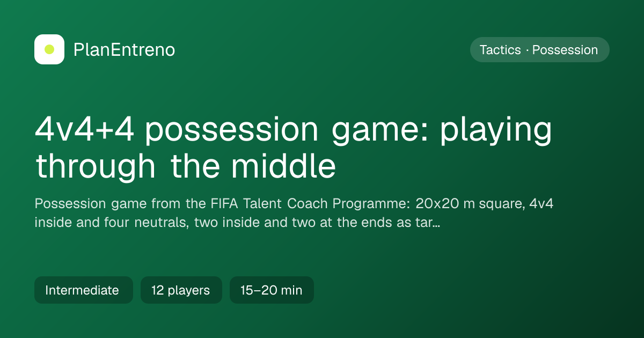Click the 12 players badge
644x338 pixels.
[x=181, y=290]
